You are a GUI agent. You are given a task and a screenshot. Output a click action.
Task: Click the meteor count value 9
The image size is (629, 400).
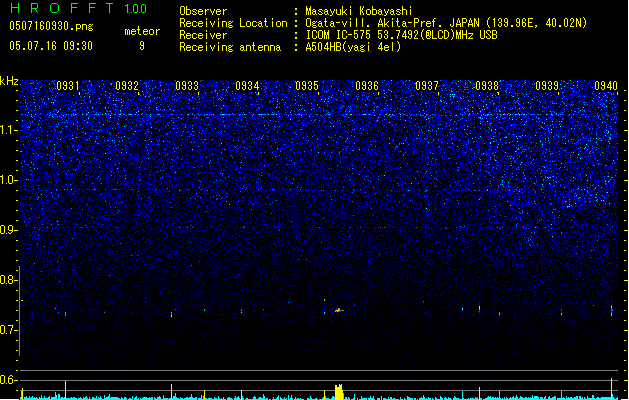coord(142,46)
